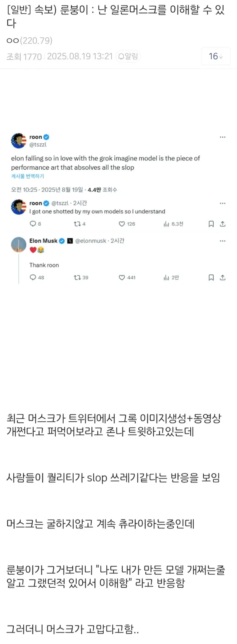Bookmark roon's reply tweet
The width and height of the screenshot is (237, 644).
coord(211,224)
